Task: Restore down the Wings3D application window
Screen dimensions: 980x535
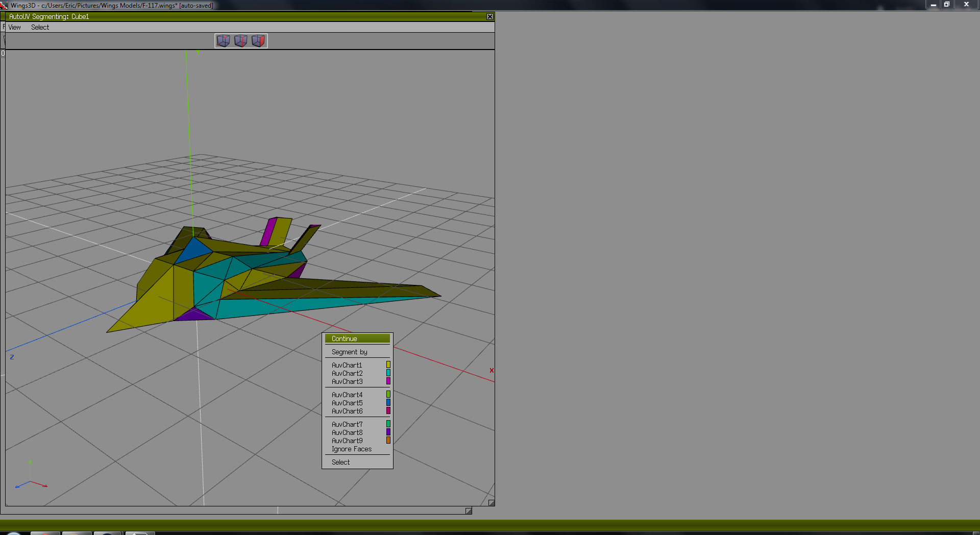Action: coord(947,4)
